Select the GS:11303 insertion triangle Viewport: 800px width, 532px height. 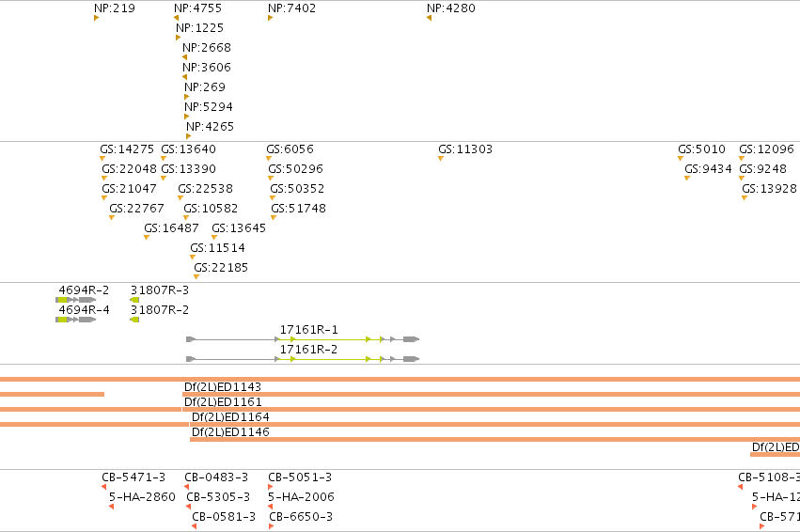(441, 159)
